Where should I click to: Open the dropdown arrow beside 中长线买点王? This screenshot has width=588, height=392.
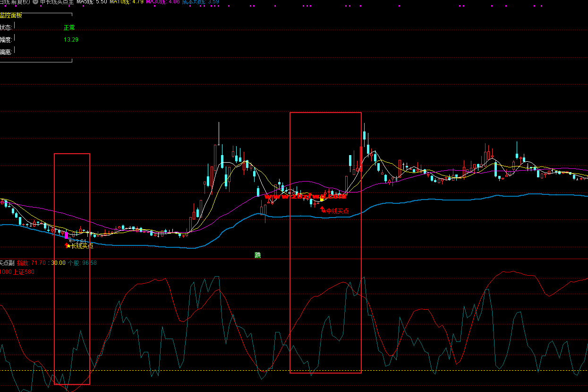click(x=35, y=2)
